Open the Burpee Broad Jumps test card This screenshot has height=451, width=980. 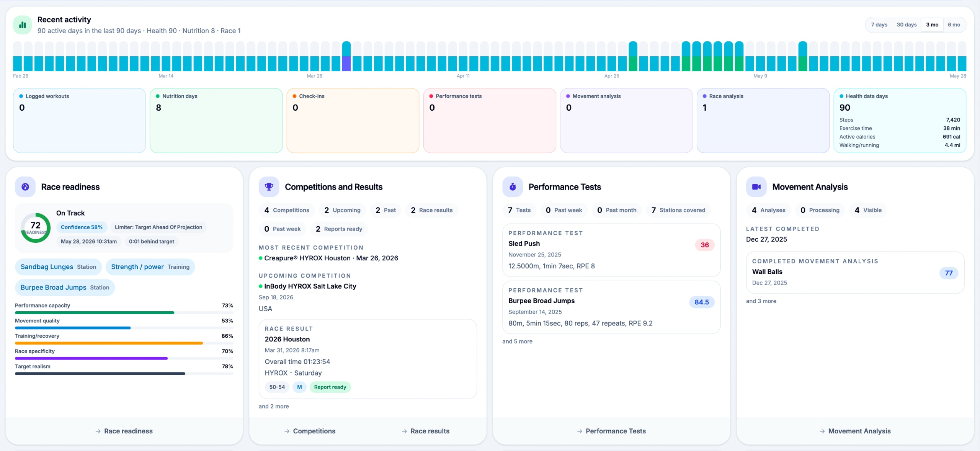(611, 307)
